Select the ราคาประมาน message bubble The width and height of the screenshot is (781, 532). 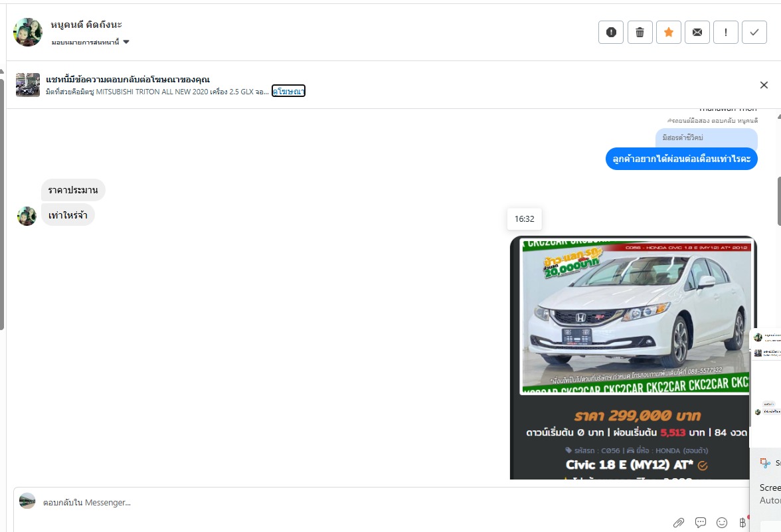pyautogui.click(x=73, y=190)
